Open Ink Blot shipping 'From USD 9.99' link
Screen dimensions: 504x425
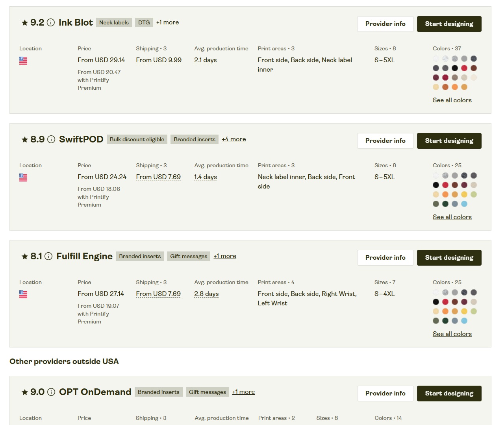[159, 60]
